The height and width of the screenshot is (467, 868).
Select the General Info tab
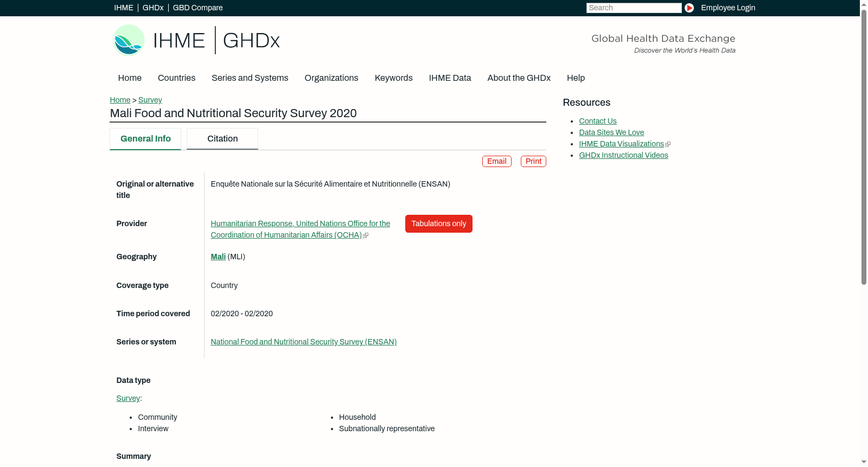[145, 139]
